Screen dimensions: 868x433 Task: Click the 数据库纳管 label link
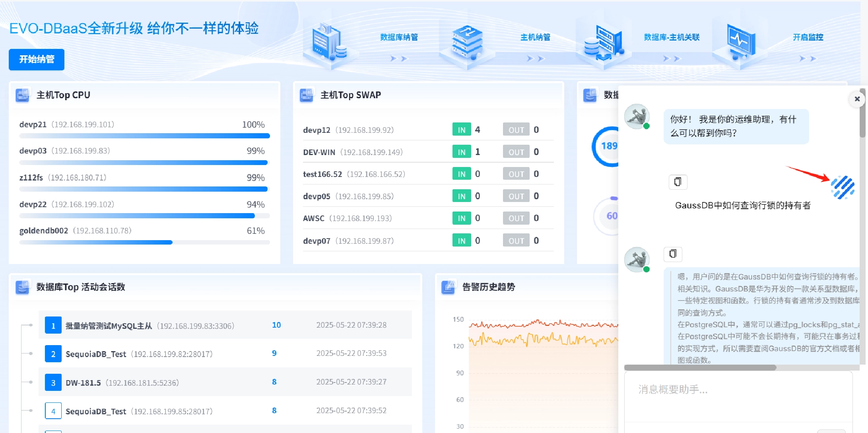pyautogui.click(x=399, y=37)
